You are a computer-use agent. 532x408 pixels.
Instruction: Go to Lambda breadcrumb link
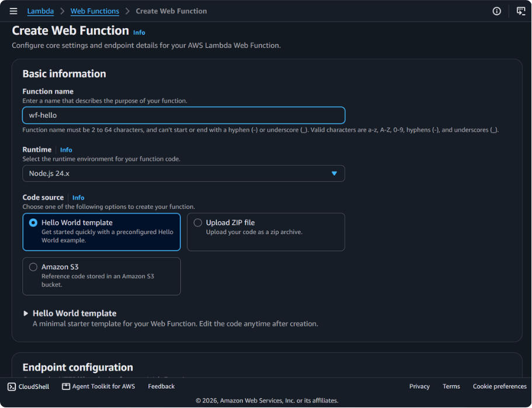point(40,11)
